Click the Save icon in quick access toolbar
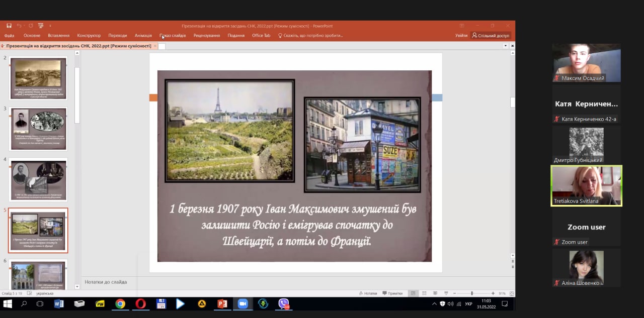644x318 pixels. click(9, 26)
